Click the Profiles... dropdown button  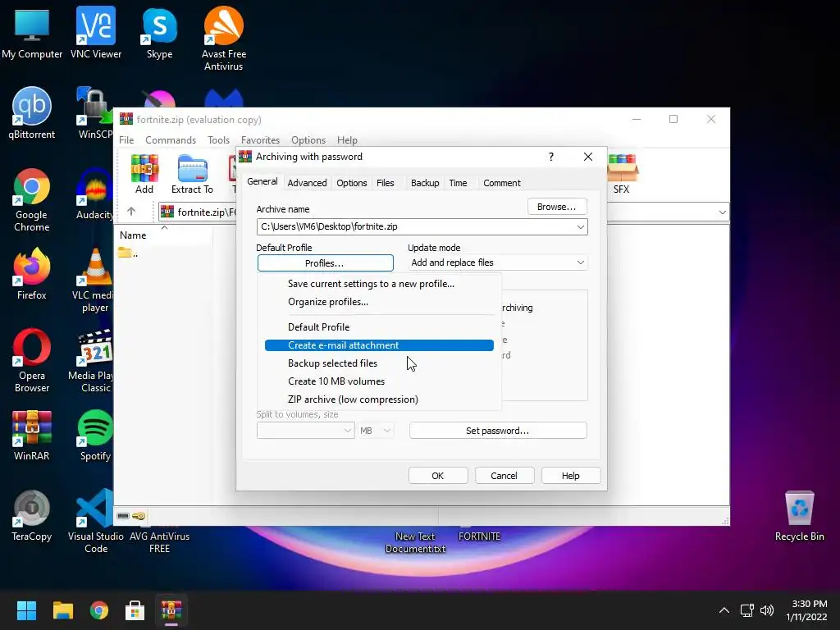pos(325,263)
